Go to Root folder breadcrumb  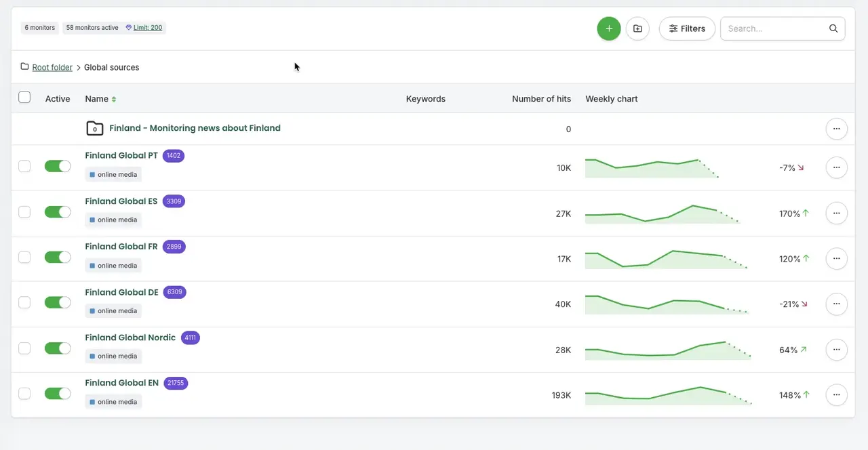point(52,67)
